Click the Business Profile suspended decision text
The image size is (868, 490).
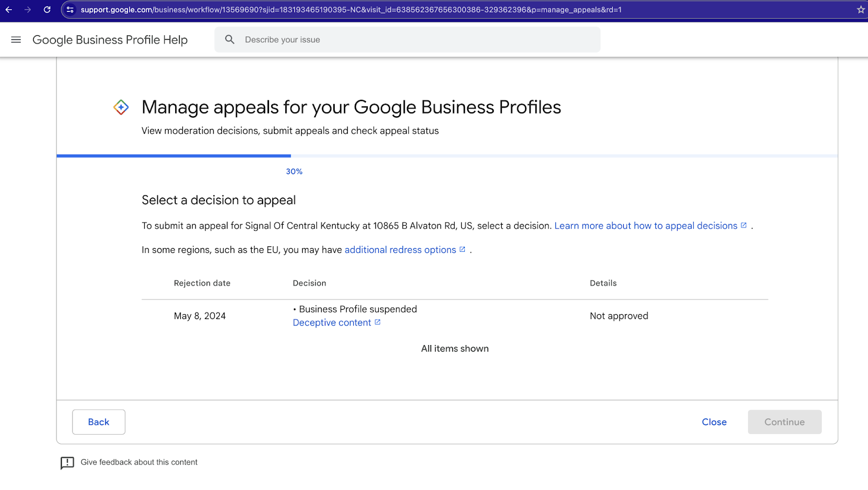[x=358, y=309]
